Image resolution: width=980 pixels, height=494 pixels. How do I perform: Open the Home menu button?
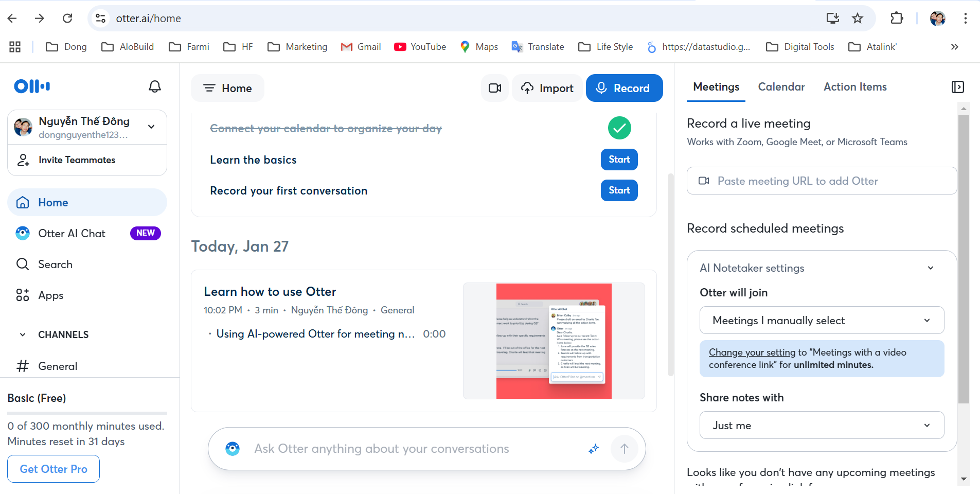pos(227,88)
